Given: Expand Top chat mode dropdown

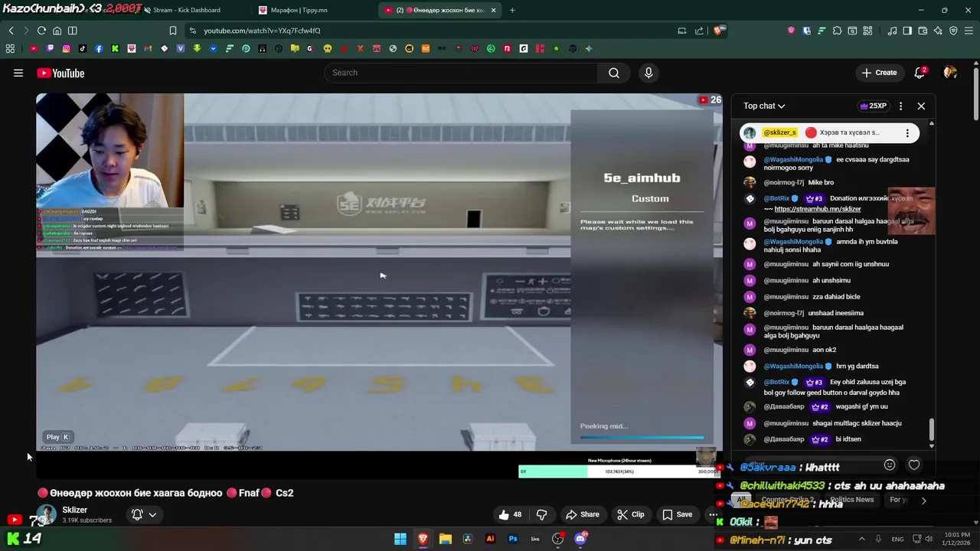Looking at the screenshot, I should coord(764,106).
